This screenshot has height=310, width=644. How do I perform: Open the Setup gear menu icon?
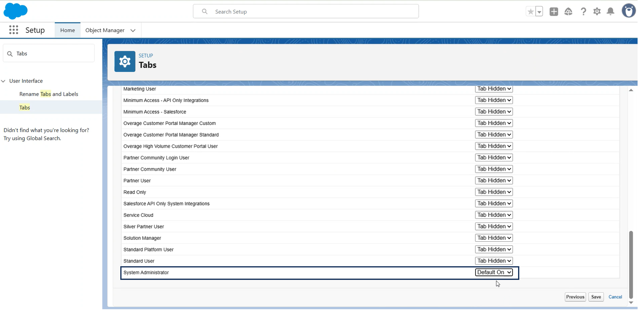pyautogui.click(x=597, y=12)
